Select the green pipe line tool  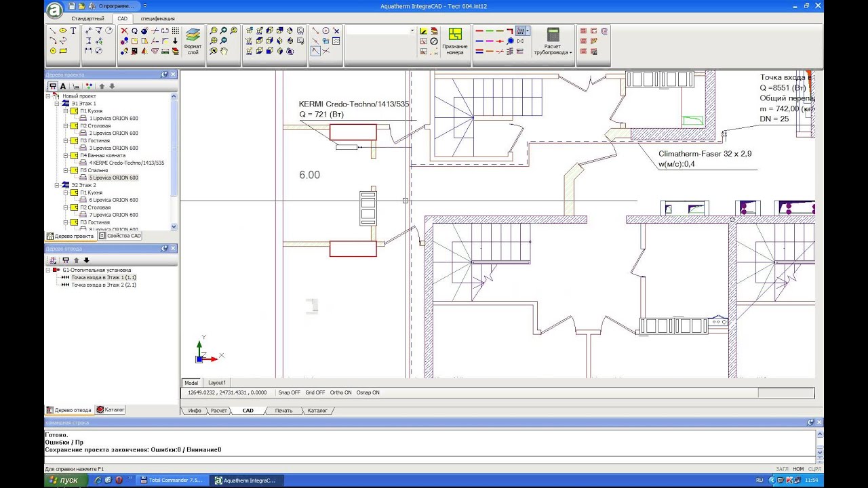click(x=490, y=30)
